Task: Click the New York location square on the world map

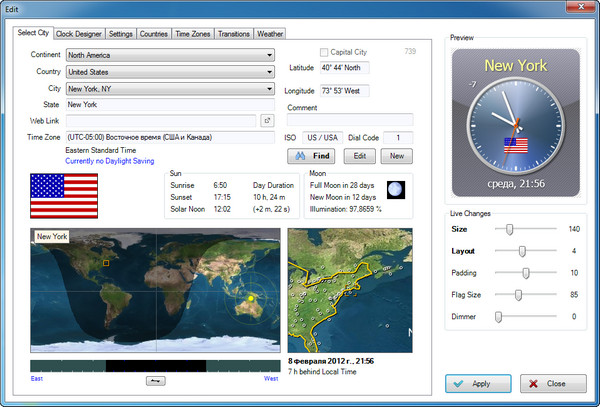Action: tap(105, 264)
